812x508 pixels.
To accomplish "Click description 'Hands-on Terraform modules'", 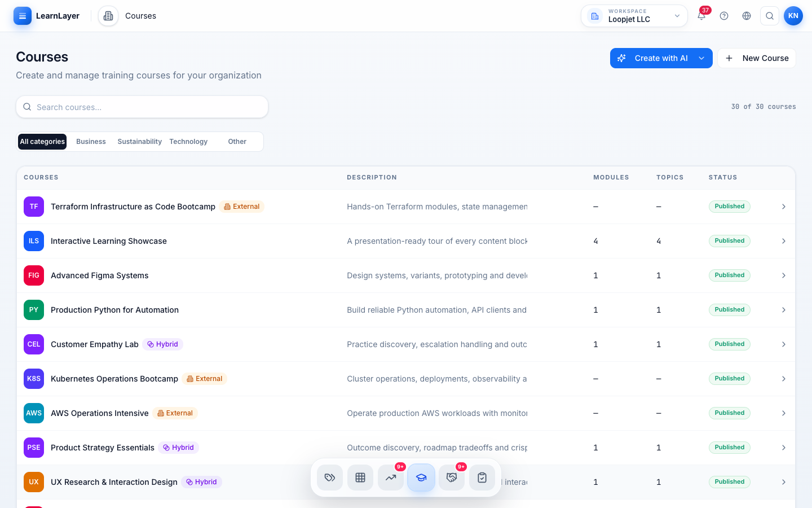I will click(x=437, y=207).
